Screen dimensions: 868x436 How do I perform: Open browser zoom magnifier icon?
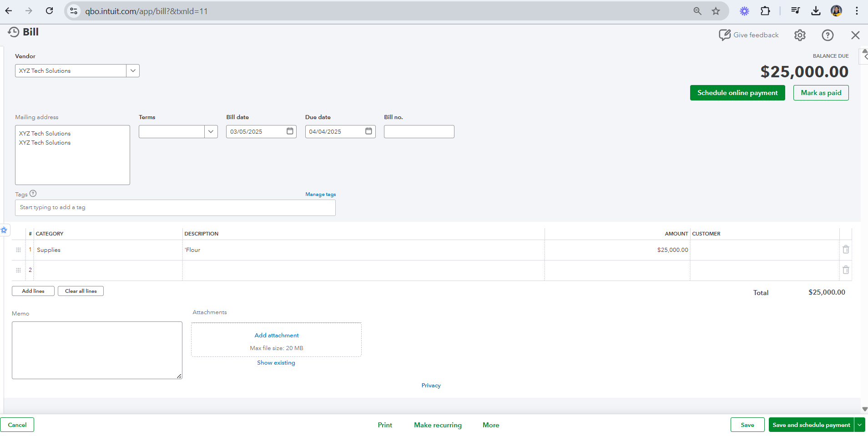pyautogui.click(x=697, y=11)
